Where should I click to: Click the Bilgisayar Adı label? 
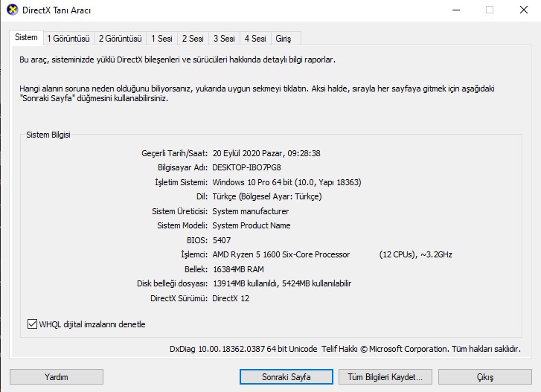[183, 167]
